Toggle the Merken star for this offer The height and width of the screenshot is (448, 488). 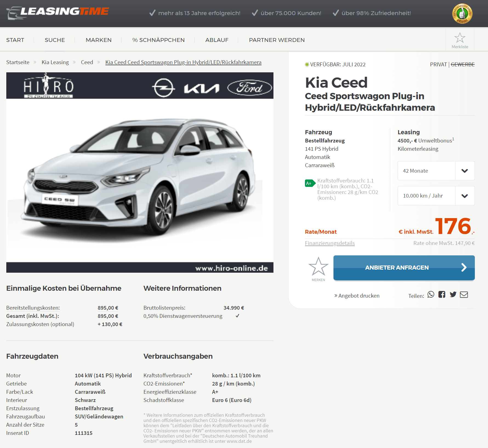(x=318, y=269)
